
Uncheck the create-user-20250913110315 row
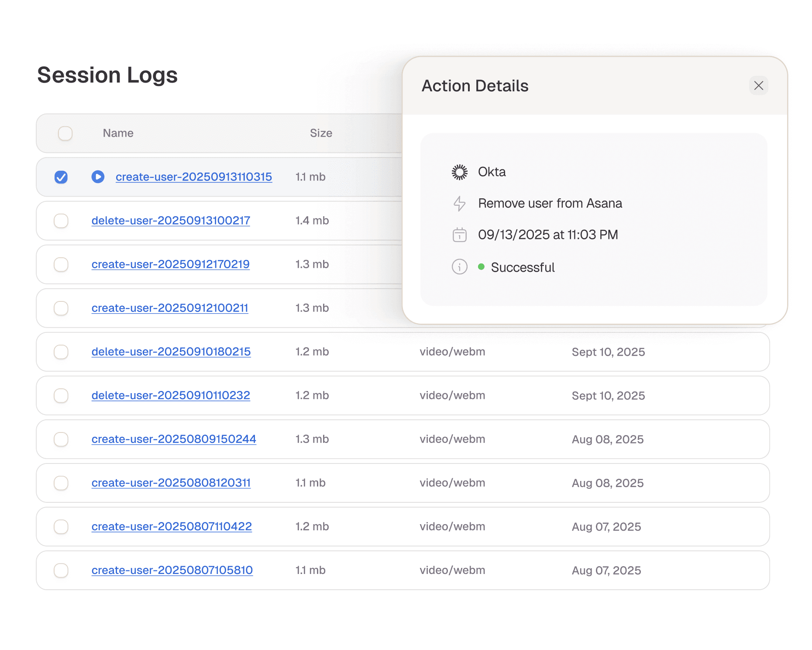click(61, 177)
